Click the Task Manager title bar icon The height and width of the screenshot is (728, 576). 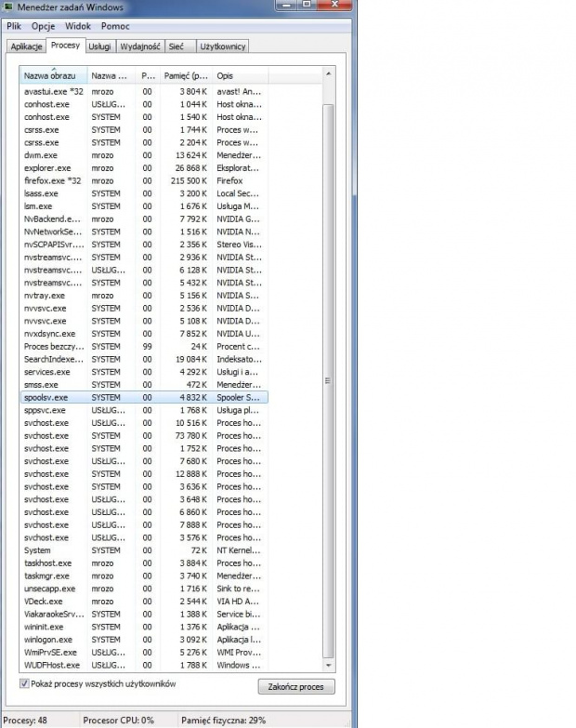pyautogui.click(x=7, y=7)
